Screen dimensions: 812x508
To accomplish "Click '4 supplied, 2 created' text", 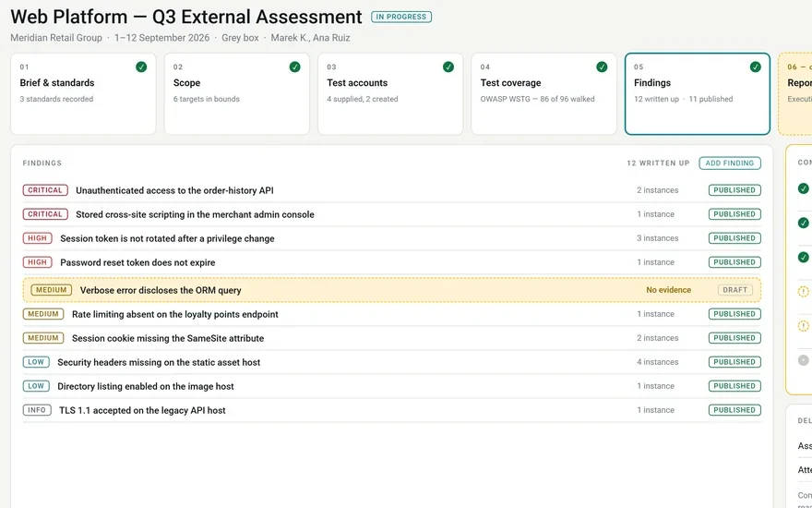I will point(363,99).
